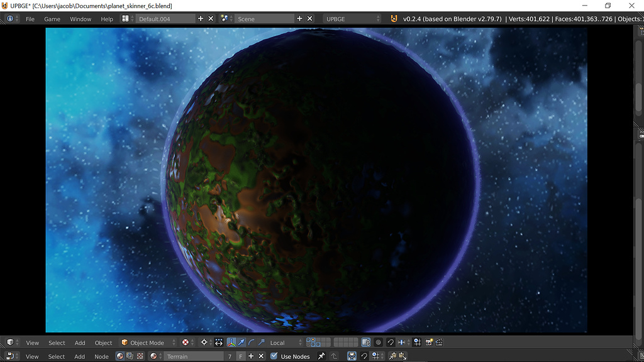Enable the scale manipulator icon
This screenshot has height=362, width=644.
coord(261,343)
